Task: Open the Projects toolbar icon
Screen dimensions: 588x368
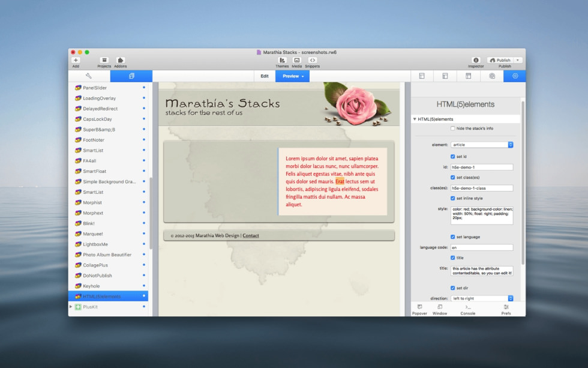Action: [x=104, y=60]
